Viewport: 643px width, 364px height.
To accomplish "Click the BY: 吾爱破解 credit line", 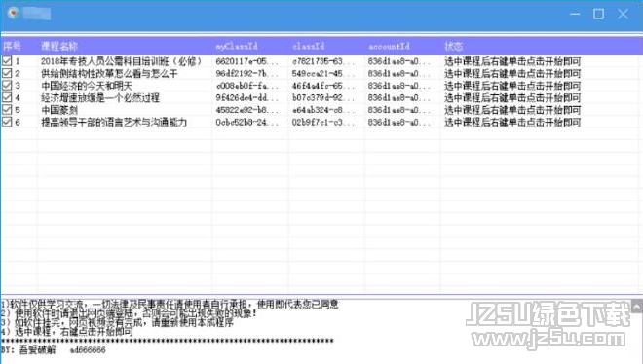I will coord(54,349).
